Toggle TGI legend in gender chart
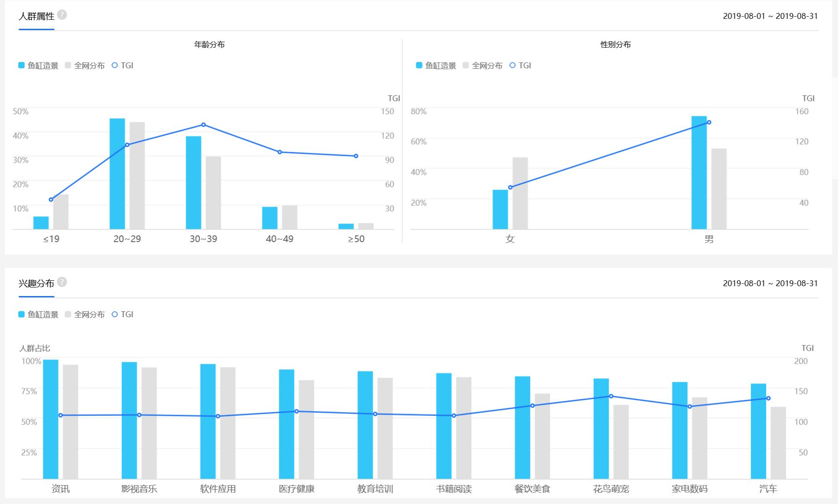The height and width of the screenshot is (504, 838). point(520,66)
